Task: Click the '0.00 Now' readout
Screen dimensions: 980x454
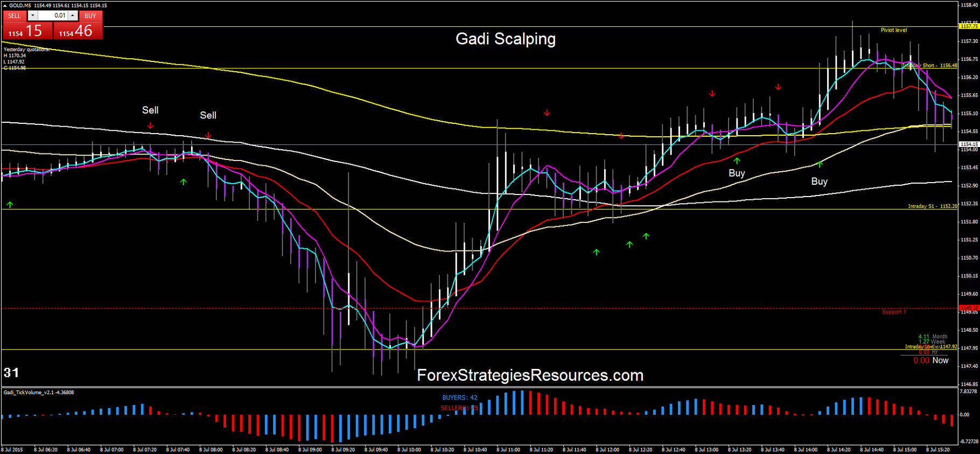Action: 931,360
